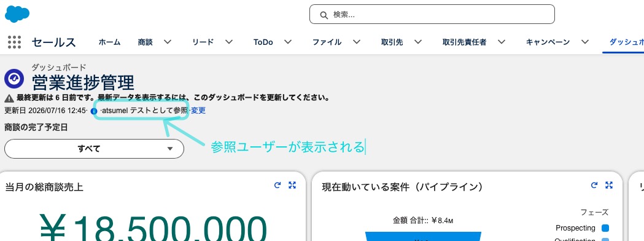Image resolution: width=644 pixels, height=241 pixels.
Task: Expand the 取引先 tab chevron menu
Action: coord(418,42)
